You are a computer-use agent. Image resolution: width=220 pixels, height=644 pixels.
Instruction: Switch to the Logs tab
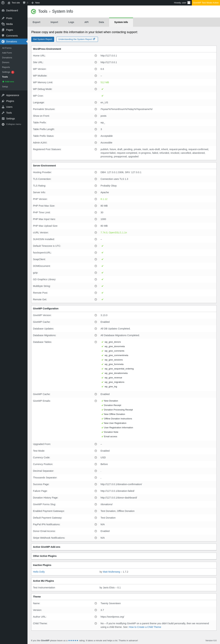tap(71, 22)
